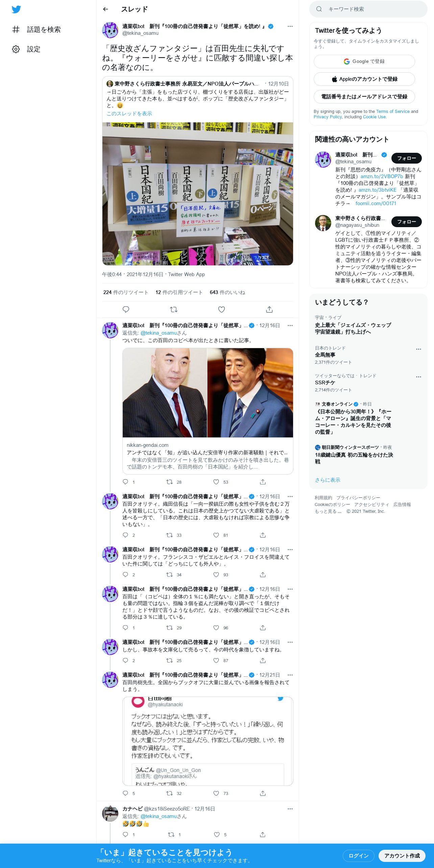Like the フランシスコ・ザビエル tweet with 93 likes
434x868 pixels.
pos(216,575)
